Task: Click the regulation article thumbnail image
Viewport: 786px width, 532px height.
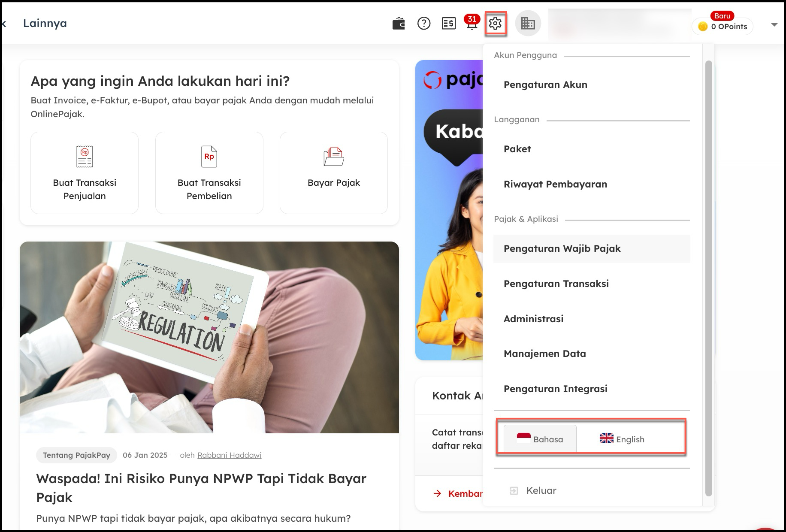Action: point(209,337)
